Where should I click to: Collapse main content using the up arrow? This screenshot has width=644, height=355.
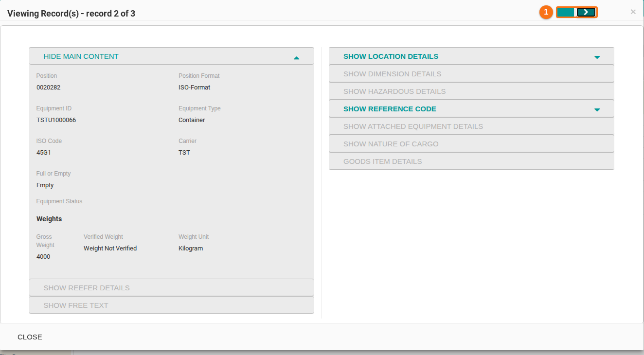coord(296,57)
